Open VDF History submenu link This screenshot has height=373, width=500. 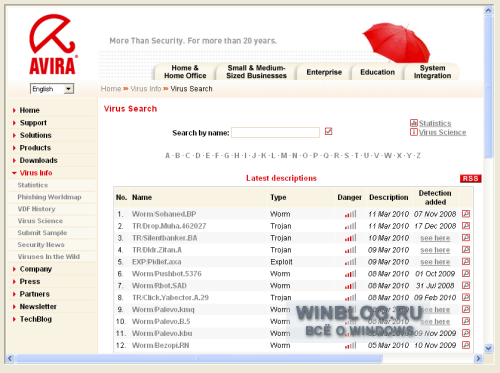click(x=36, y=209)
